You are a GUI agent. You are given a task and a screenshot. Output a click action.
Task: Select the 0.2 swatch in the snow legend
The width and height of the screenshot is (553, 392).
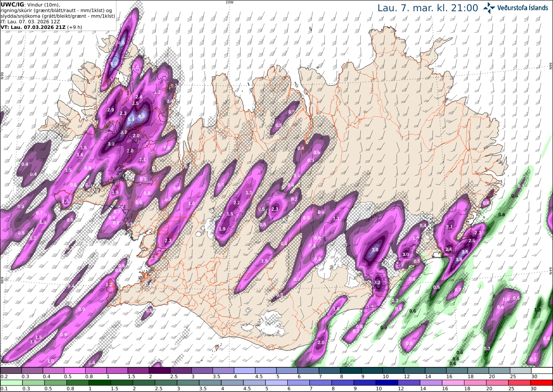pyautogui.click(x=11, y=370)
